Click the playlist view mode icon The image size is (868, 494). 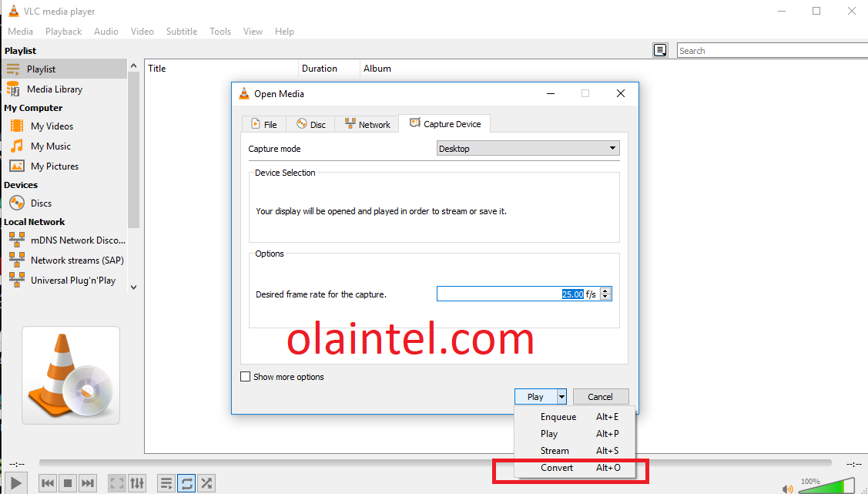coord(660,50)
